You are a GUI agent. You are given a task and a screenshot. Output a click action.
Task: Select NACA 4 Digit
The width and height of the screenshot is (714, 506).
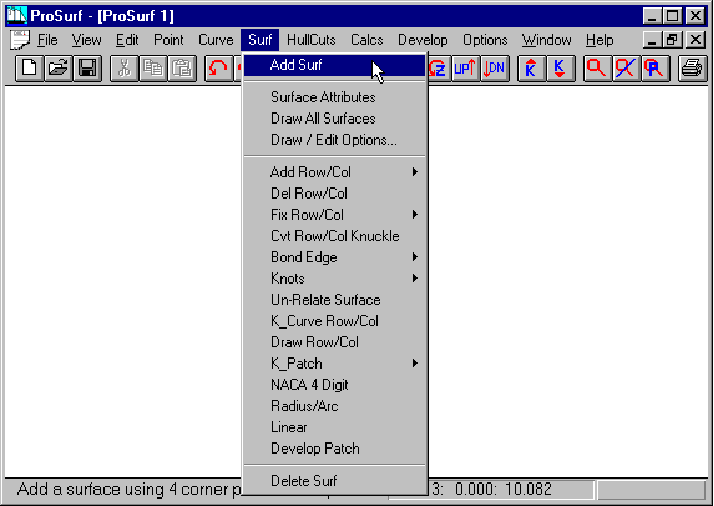click(x=335, y=385)
